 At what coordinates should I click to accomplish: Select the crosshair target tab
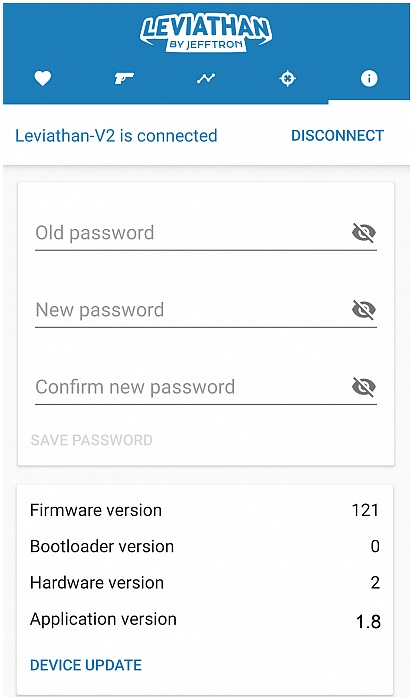[288, 79]
